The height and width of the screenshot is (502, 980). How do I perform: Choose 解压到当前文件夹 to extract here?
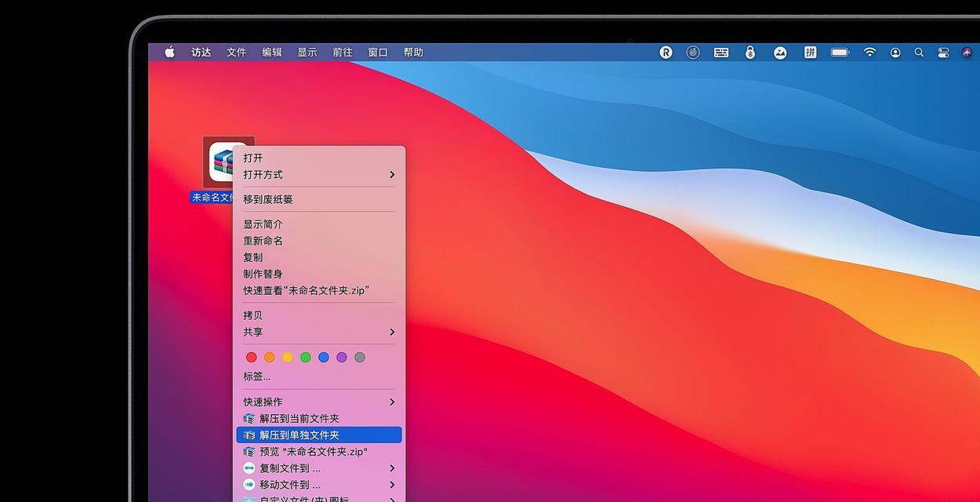tap(319, 418)
